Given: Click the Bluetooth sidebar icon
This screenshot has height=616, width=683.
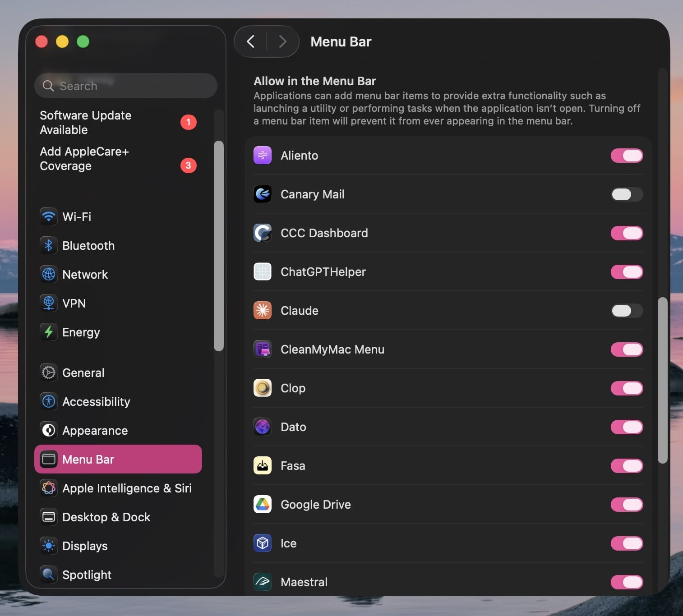Looking at the screenshot, I should click(48, 245).
